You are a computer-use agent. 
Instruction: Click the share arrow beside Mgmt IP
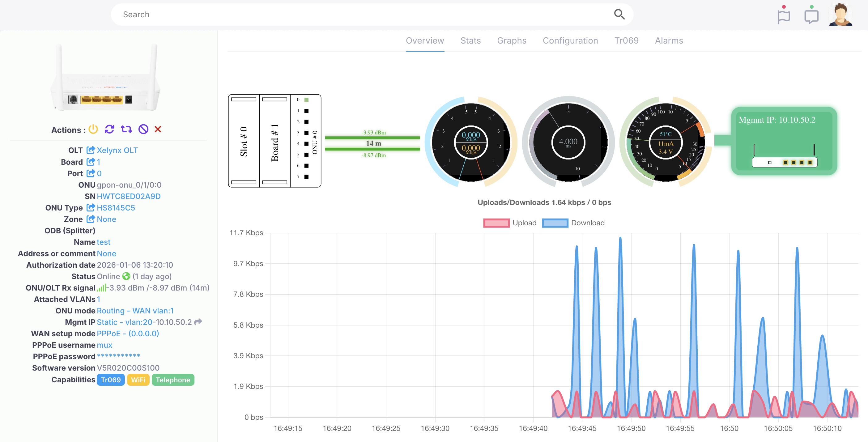click(x=198, y=322)
